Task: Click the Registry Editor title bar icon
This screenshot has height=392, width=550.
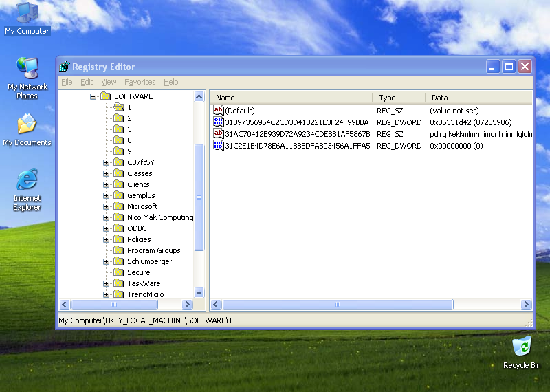Action: (65, 66)
